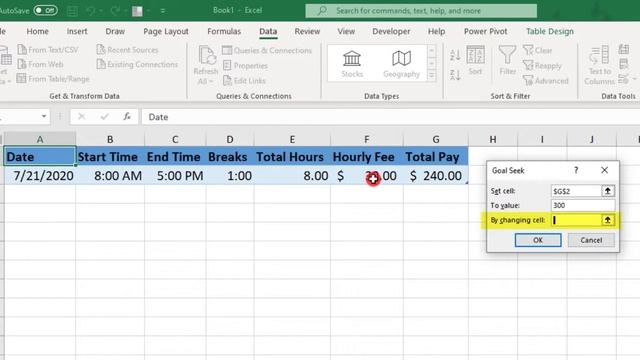Click the 8.00 Total Hours value
This screenshot has width=640, height=360.
tap(292, 176)
